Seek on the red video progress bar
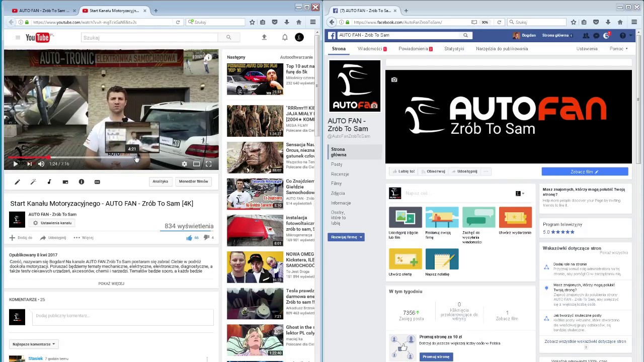Screen dimensions: 644x362 [x=28, y=157]
